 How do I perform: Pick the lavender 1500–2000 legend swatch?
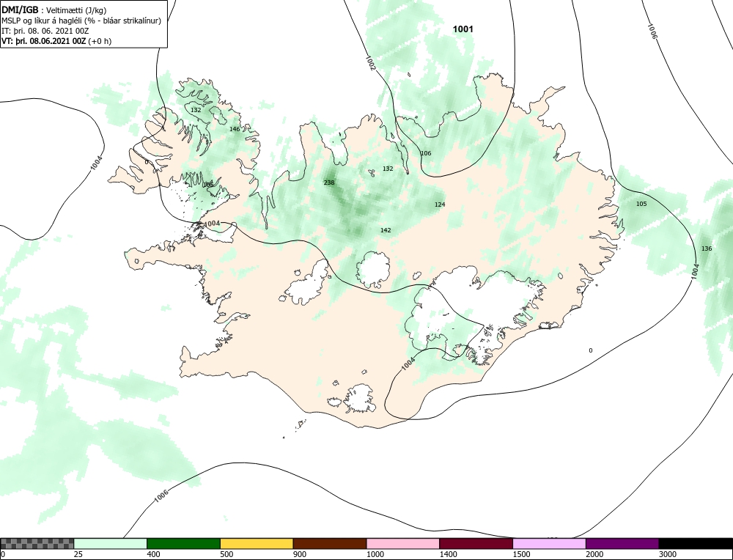click(x=549, y=544)
